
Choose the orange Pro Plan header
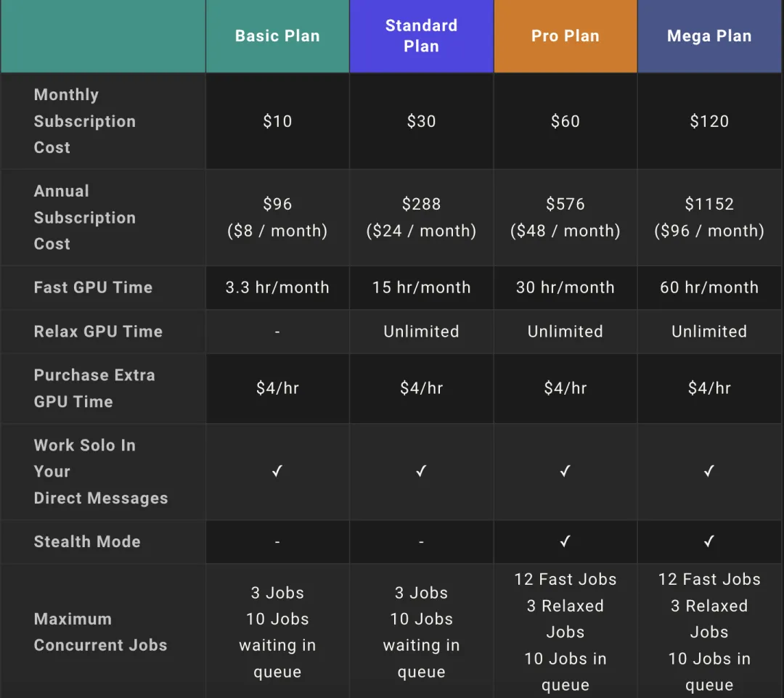[565, 36]
